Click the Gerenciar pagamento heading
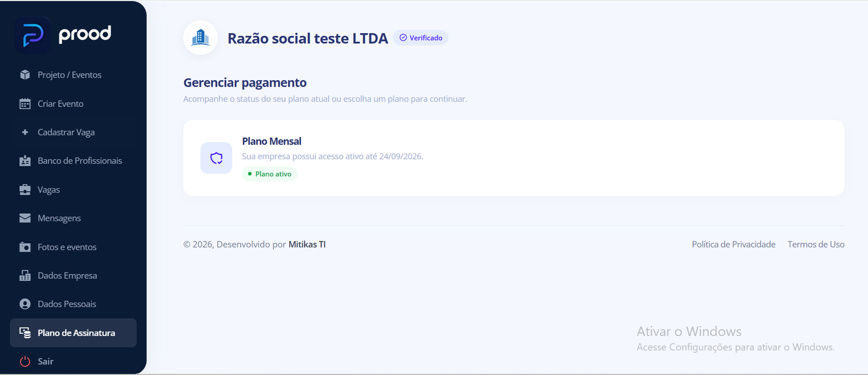The image size is (868, 375). pos(245,83)
